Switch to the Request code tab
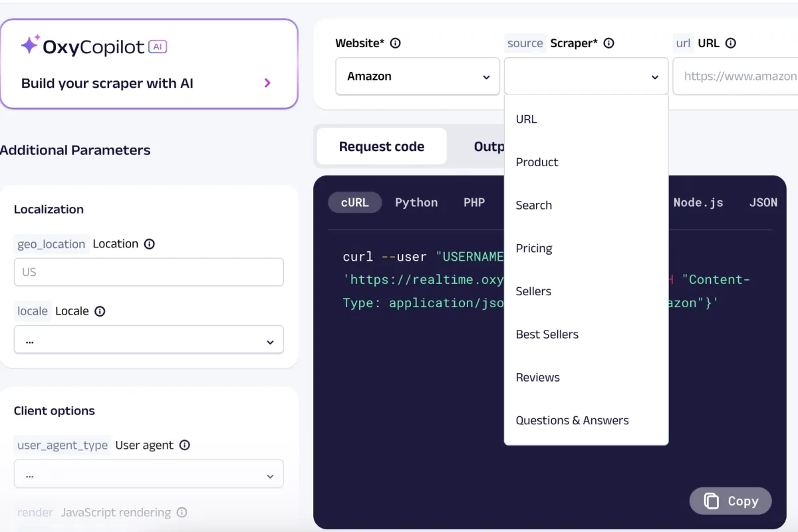This screenshot has width=798, height=532. pos(382,147)
